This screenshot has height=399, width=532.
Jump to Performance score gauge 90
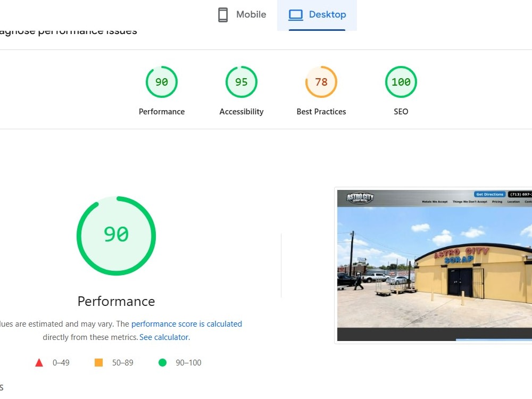162,82
